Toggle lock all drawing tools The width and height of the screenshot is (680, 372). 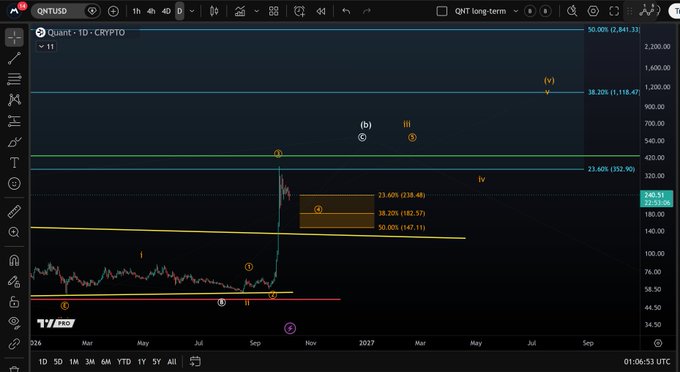(x=14, y=302)
